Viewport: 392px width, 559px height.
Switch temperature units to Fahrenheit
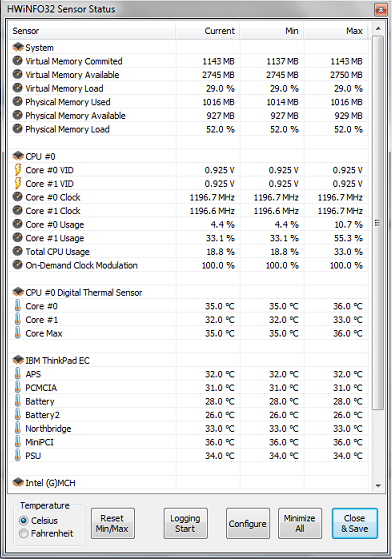pos(24,533)
